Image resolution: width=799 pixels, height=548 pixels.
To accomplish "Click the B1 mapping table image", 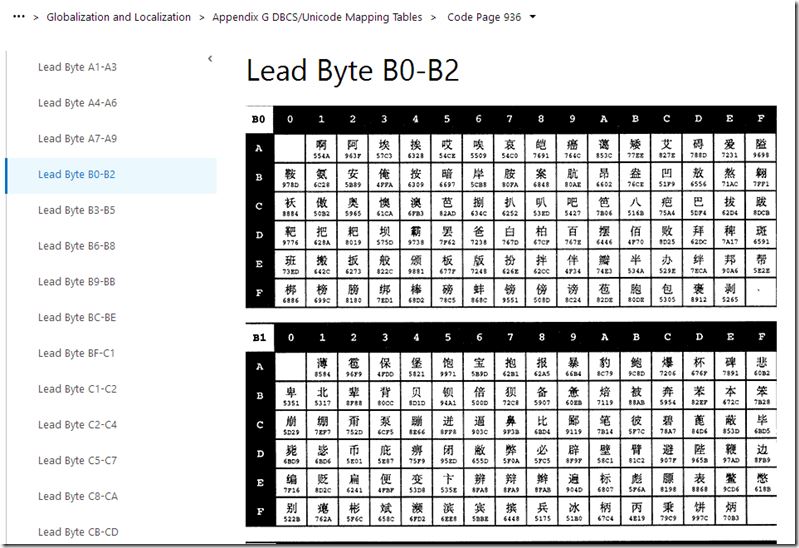I will pos(511,424).
